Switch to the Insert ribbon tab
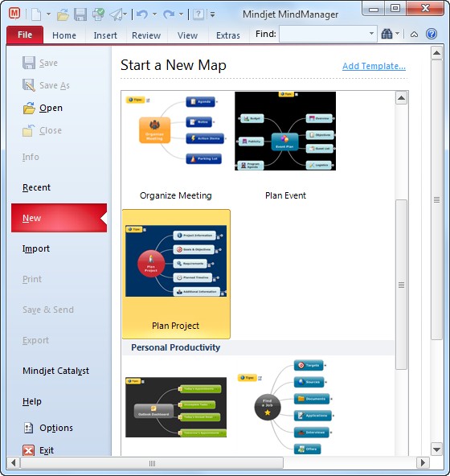450x476 pixels. pos(105,35)
